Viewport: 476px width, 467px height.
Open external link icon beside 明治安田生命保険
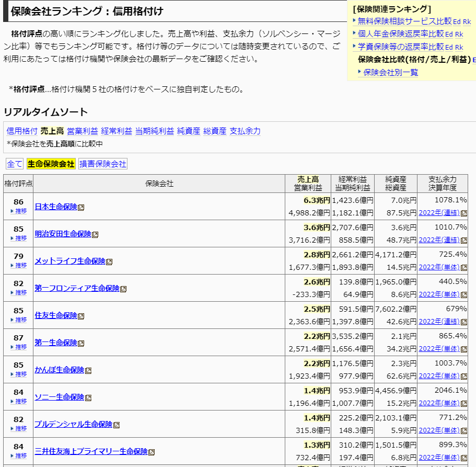click(95, 235)
